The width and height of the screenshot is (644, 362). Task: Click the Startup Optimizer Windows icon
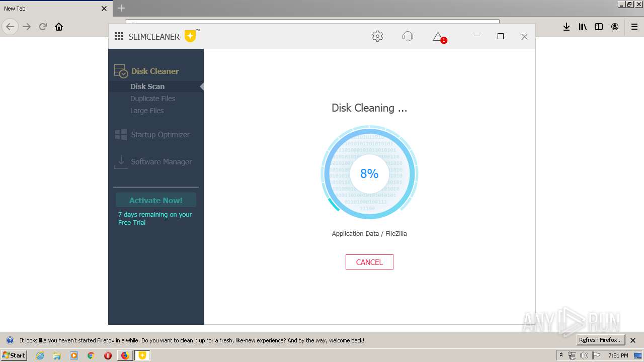click(x=121, y=135)
